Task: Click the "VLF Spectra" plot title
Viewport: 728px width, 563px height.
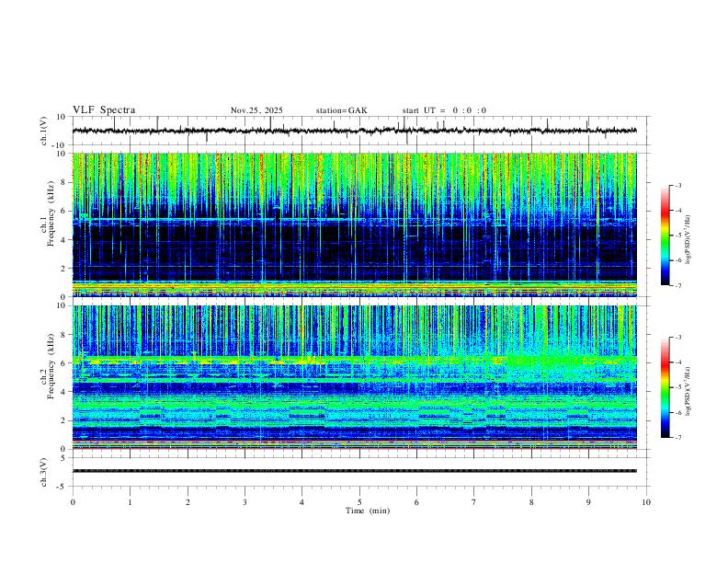Action: tap(104, 110)
